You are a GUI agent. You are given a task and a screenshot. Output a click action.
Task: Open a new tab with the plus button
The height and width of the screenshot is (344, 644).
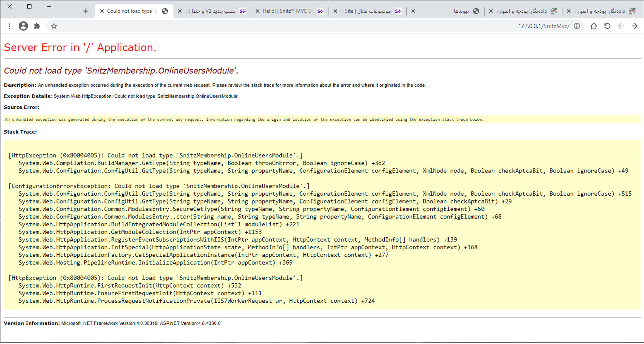coord(86,11)
